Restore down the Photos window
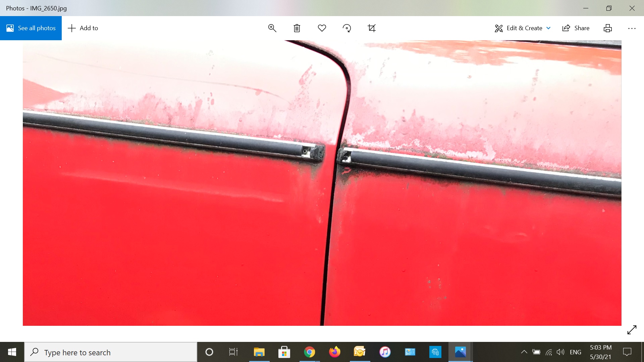 [x=609, y=8]
